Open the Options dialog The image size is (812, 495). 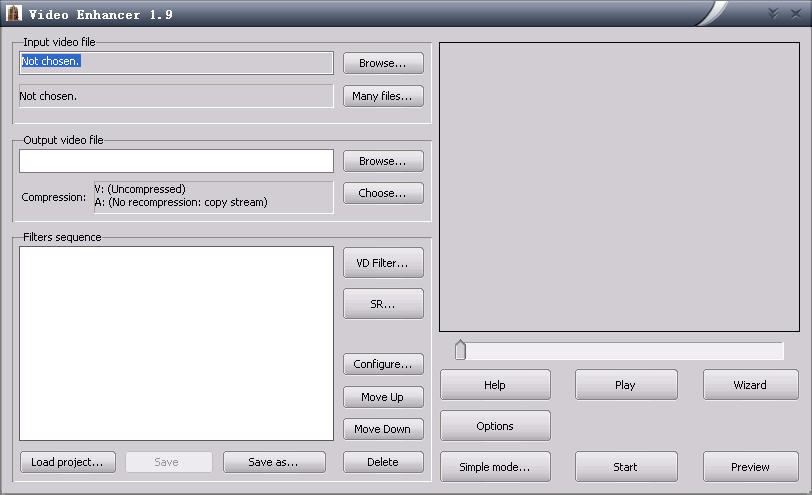point(495,426)
